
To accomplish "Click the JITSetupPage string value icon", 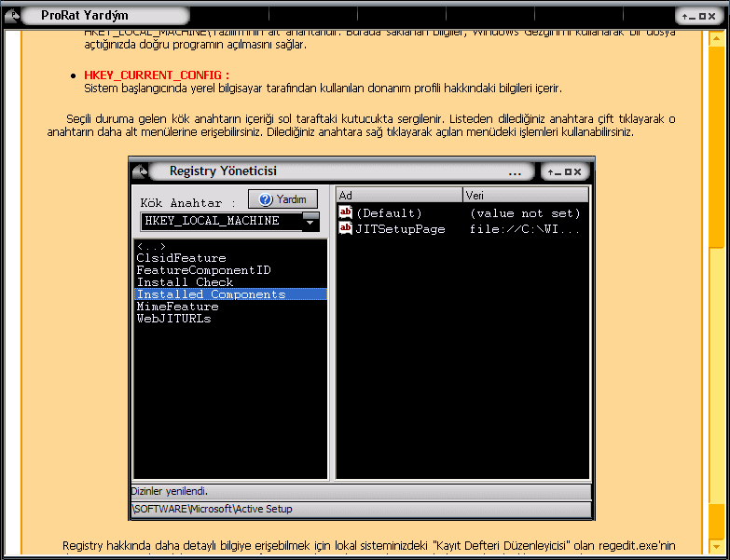I will coord(345,228).
